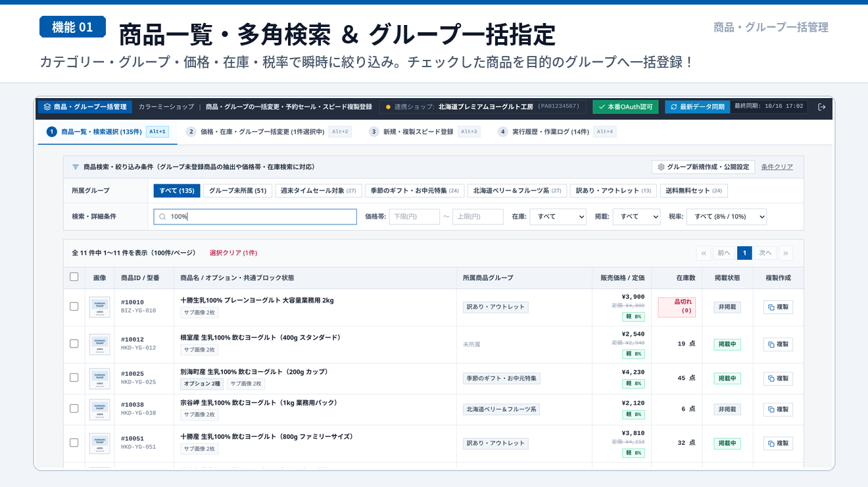Filter by グループ未所属 (51)
The width and height of the screenshot is (868, 487).
point(237,191)
